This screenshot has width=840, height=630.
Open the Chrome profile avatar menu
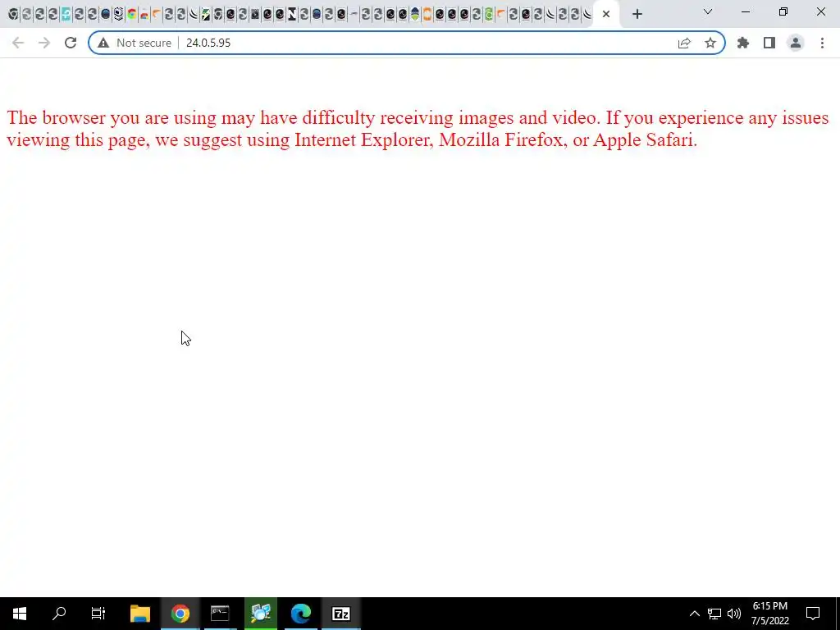pyautogui.click(x=796, y=43)
